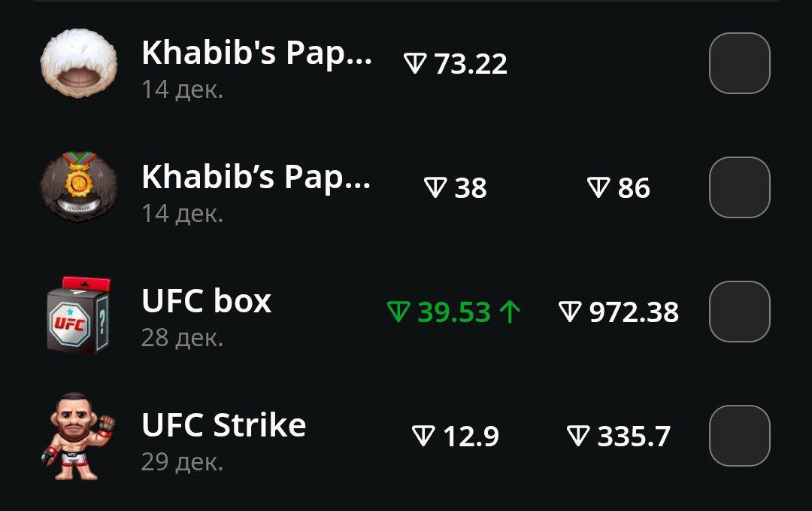Click the TON symbol beside 73.22
812x511 pixels.
coord(415,64)
